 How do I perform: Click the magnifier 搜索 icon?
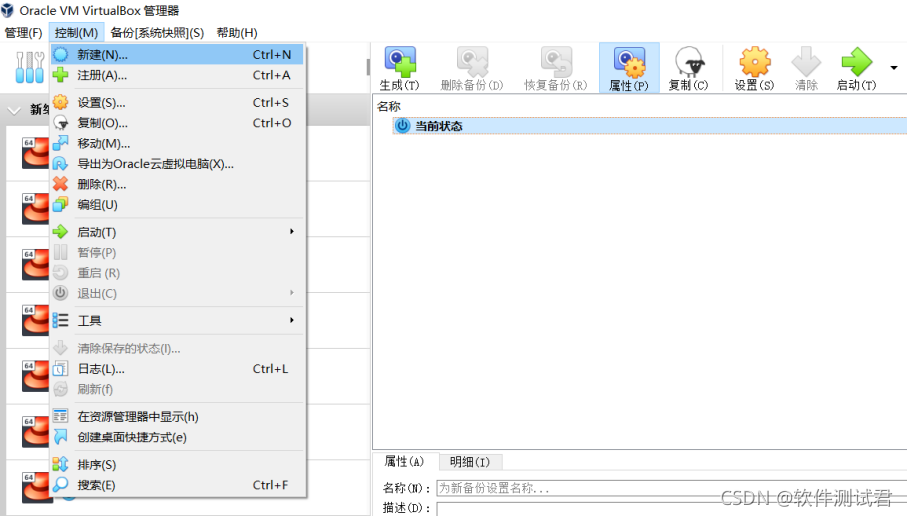click(61, 485)
